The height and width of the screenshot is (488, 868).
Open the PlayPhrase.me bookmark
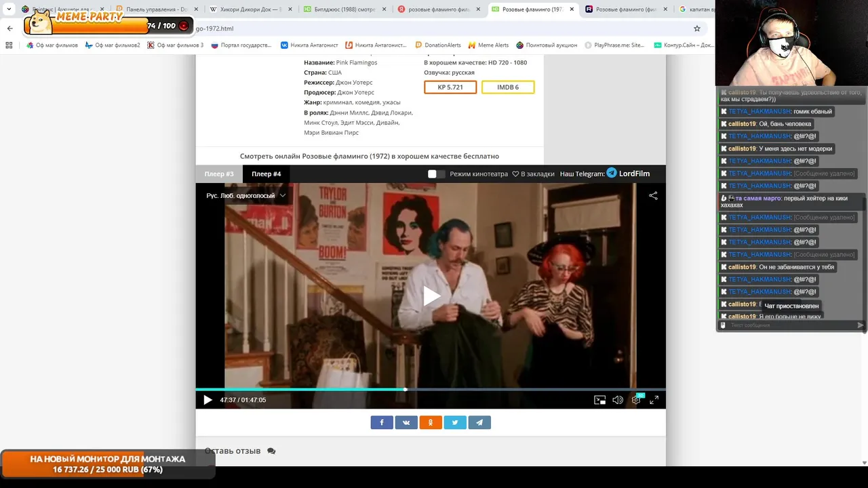(x=614, y=45)
